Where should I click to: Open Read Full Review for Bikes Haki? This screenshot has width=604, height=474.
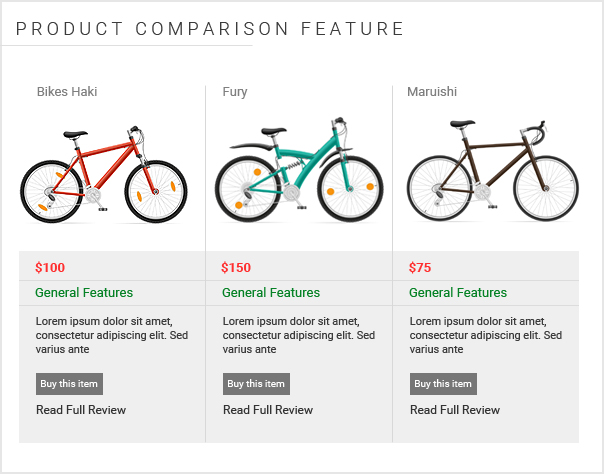tap(81, 410)
